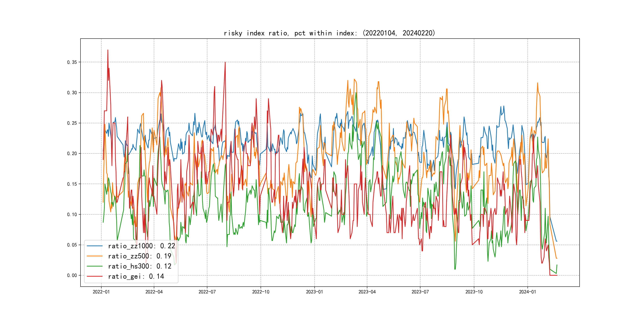This screenshot has width=644, height=322.
Task: Click the 2022-10 x-axis label
Action: (x=261, y=292)
